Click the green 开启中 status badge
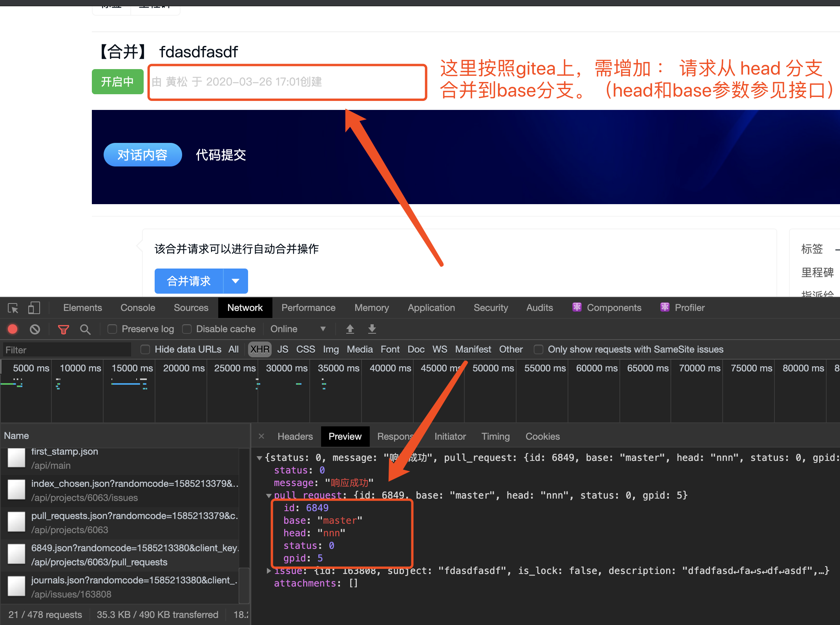 (117, 82)
